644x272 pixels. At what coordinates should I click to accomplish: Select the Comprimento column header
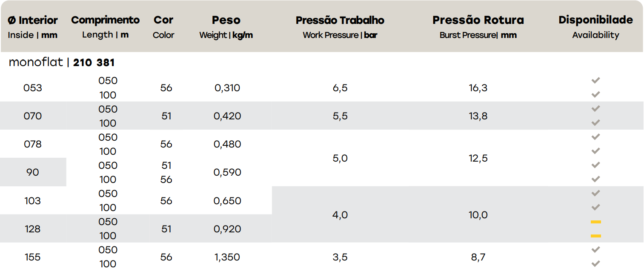105,27
